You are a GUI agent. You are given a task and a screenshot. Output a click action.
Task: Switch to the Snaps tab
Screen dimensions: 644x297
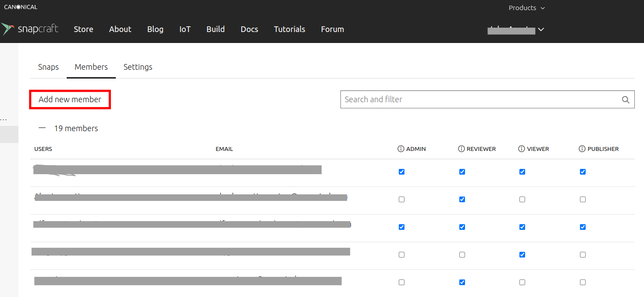click(48, 67)
